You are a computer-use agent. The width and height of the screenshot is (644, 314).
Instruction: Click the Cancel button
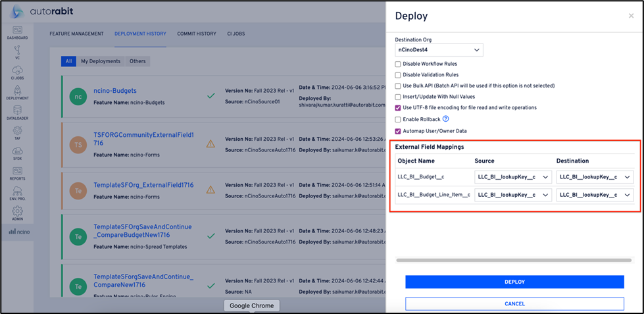(x=514, y=303)
